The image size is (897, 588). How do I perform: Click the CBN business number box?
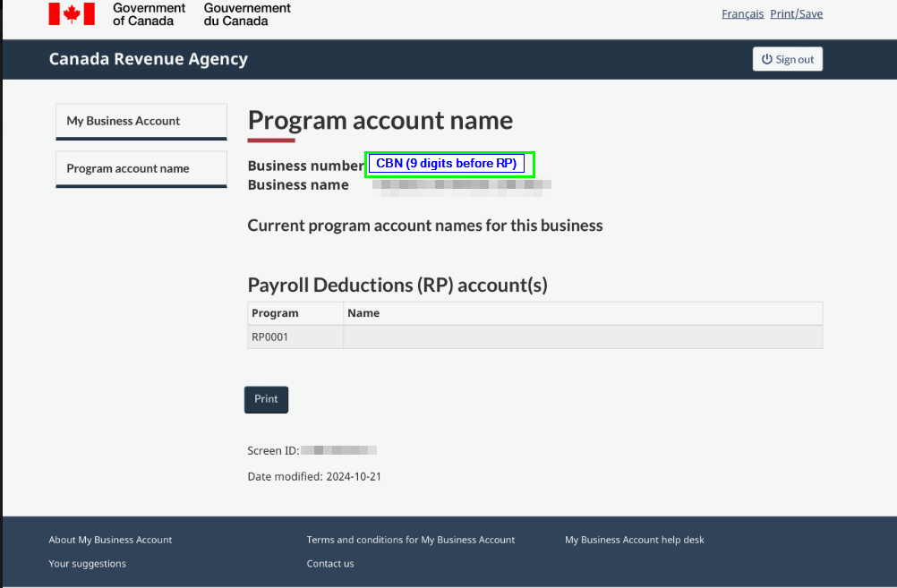click(x=449, y=164)
